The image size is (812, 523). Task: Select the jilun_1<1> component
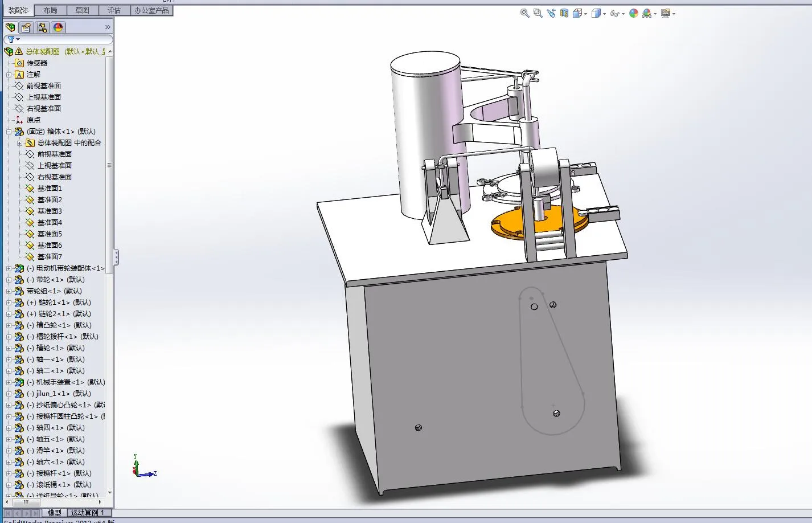pos(59,393)
